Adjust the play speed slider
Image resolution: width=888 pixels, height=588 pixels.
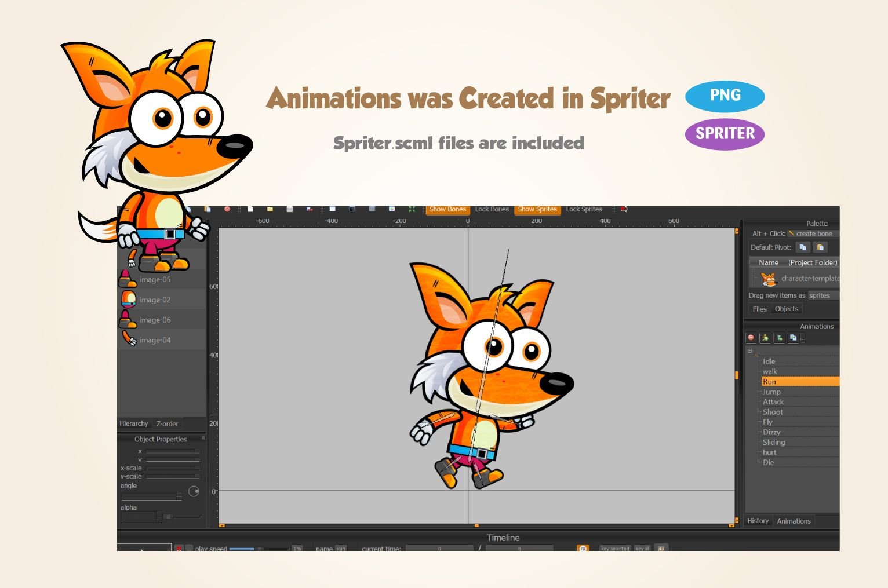point(260,548)
